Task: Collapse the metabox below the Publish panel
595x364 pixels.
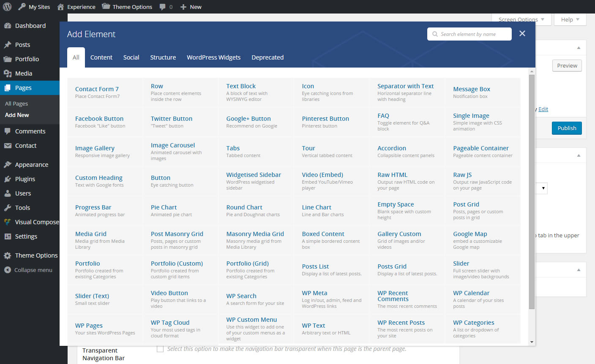Action: (x=579, y=155)
